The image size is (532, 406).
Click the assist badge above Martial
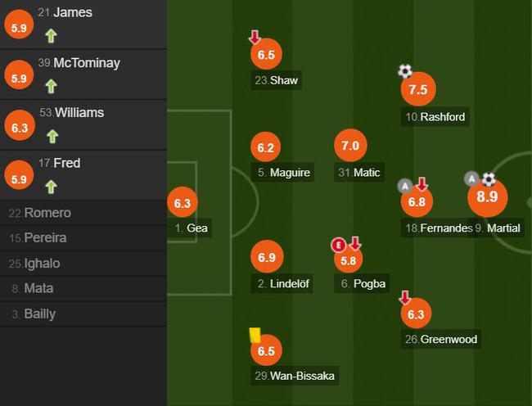(471, 178)
